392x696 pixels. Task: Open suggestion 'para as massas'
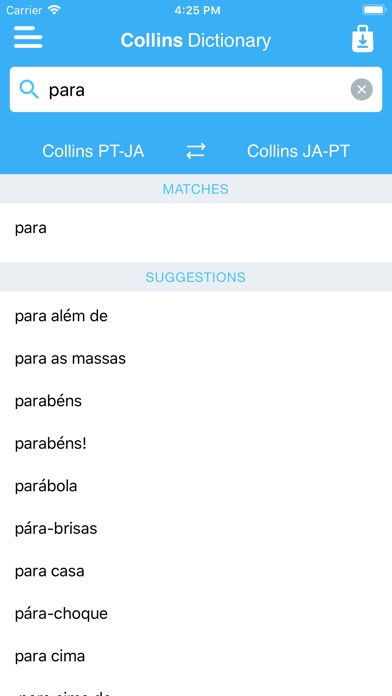(196, 359)
